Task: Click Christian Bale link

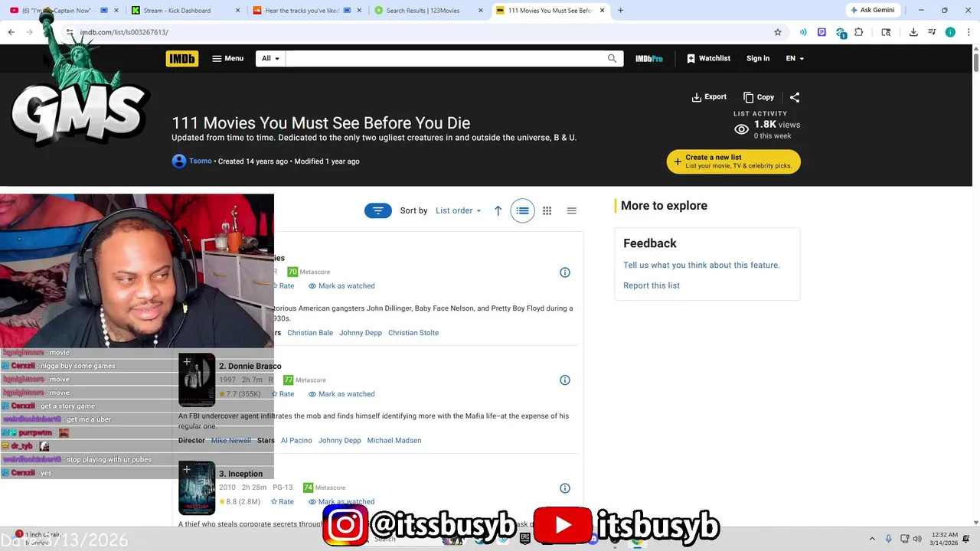Action: 310,333
